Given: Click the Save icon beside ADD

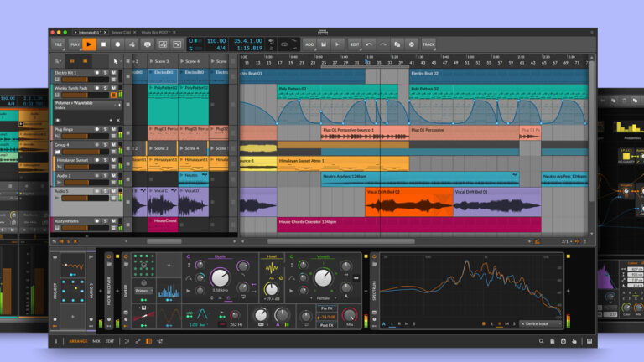Looking at the screenshot, I should [324, 44].
